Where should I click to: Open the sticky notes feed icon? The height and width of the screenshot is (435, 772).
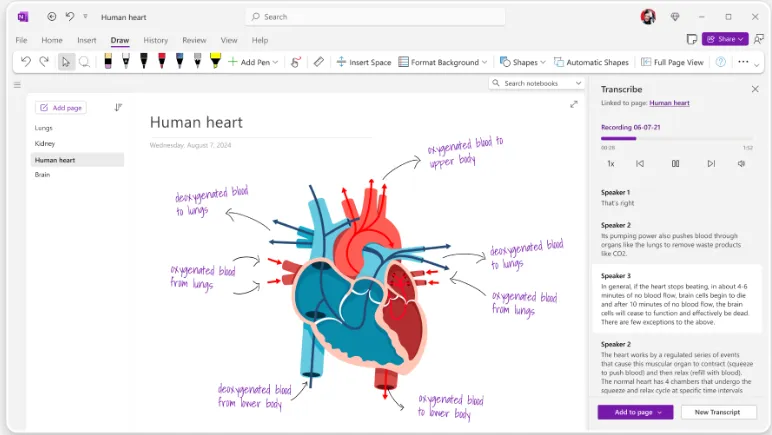point(692,39)
